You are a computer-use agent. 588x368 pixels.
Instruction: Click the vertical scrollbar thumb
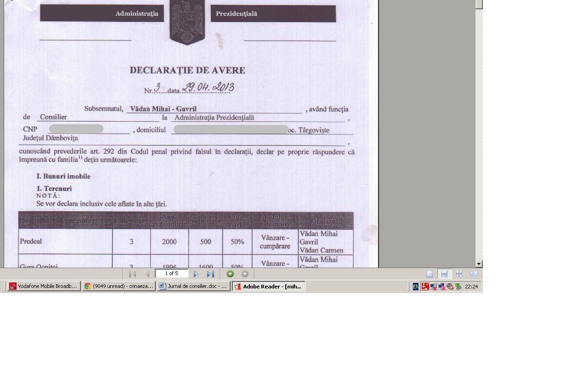479,4
